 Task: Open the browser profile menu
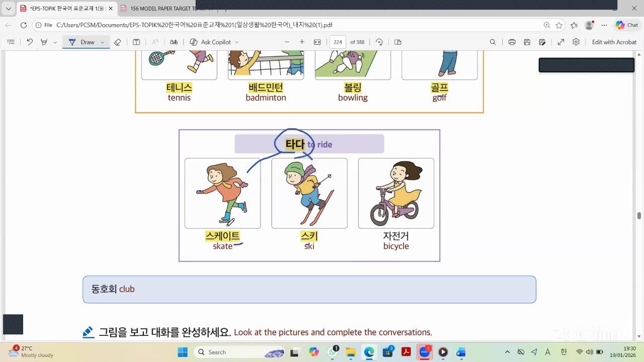(x=589, y=25)
